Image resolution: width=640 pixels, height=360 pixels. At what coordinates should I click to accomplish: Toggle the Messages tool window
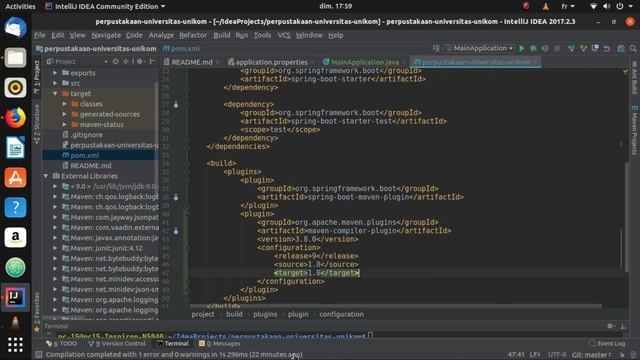tap(219, 344)
